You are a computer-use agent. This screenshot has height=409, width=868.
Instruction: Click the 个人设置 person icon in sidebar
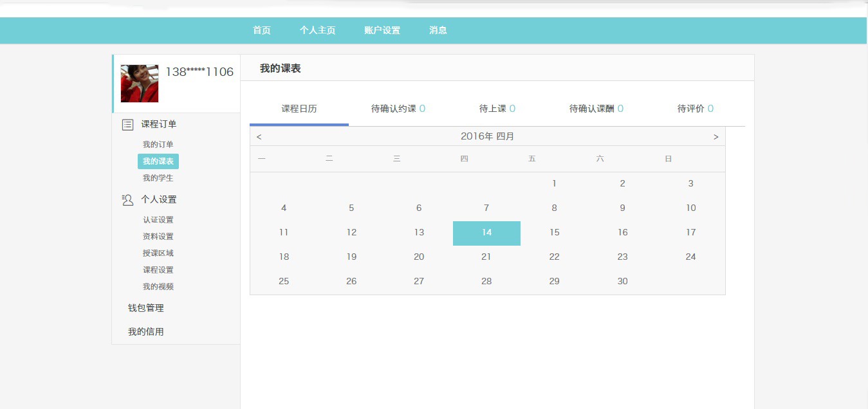click(x=127, y=200)
